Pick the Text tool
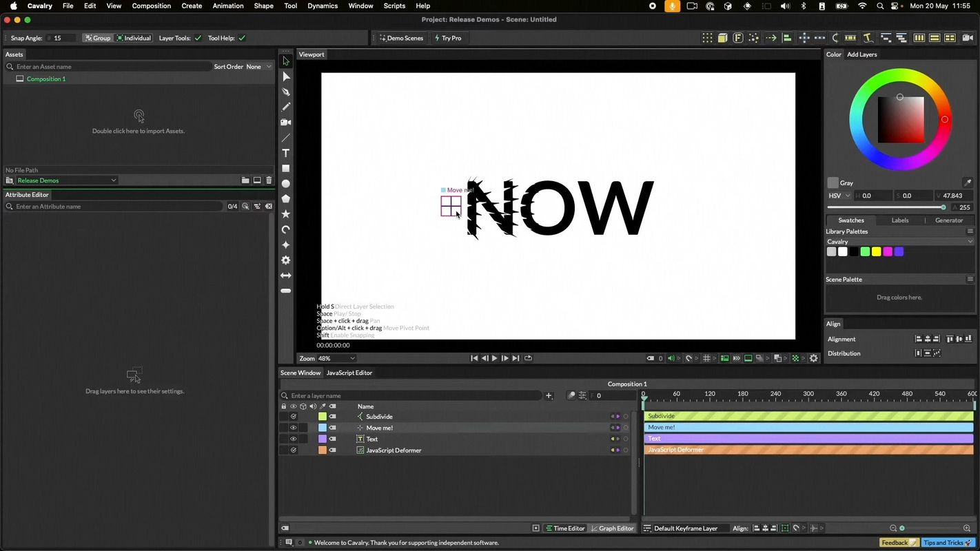Image resolution: width=980 pixels, height=551 pixels. click(286, 153)
